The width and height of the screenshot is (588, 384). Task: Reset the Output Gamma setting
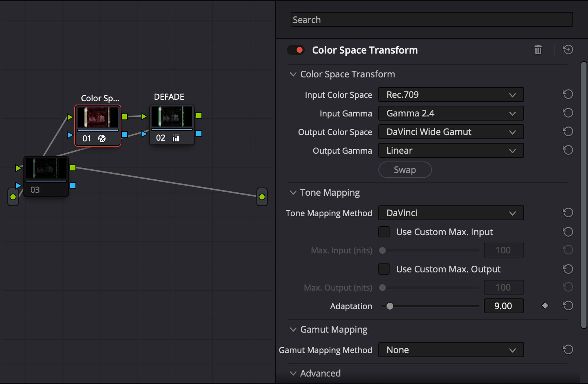click(x=568, y=150)
